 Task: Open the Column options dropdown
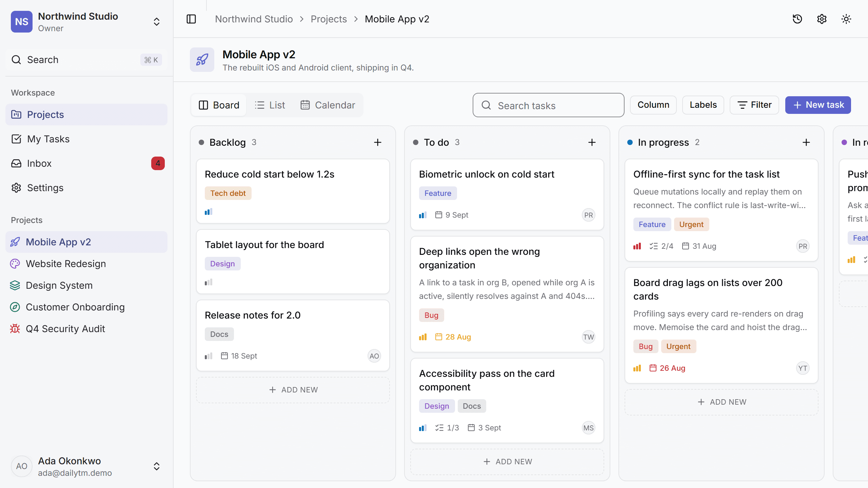pyautogui.click(x=653, y=105)
